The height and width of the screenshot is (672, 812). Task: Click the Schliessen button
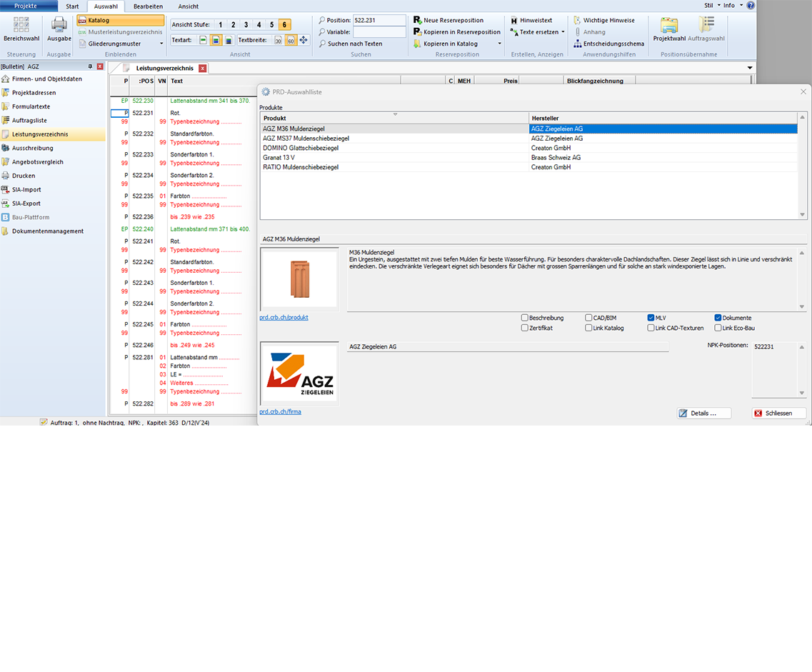[x=779, y=413]
